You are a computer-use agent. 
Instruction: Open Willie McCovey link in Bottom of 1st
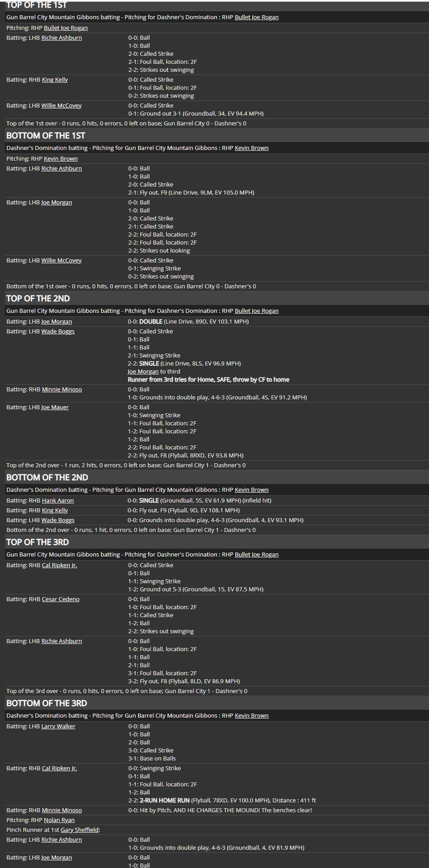point(62,261)
